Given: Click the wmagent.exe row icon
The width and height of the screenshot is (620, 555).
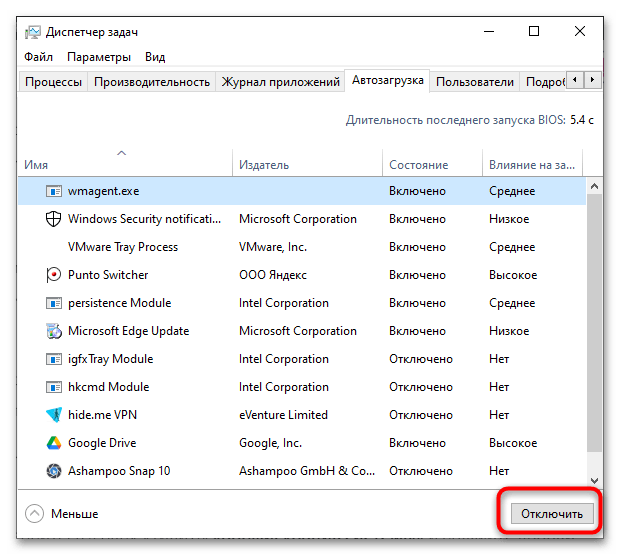Looking at the screenshot, I should tap(54, 191).
